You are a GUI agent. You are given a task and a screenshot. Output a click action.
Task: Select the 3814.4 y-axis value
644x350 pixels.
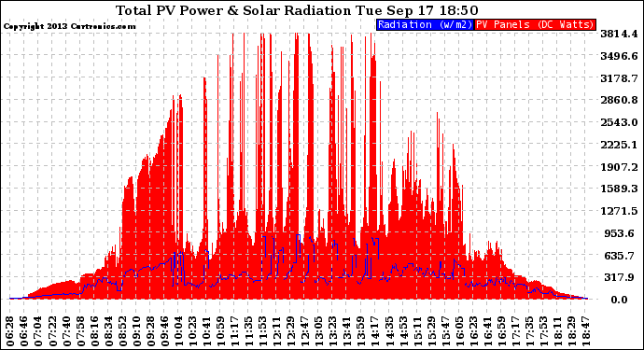pos(619,34)
